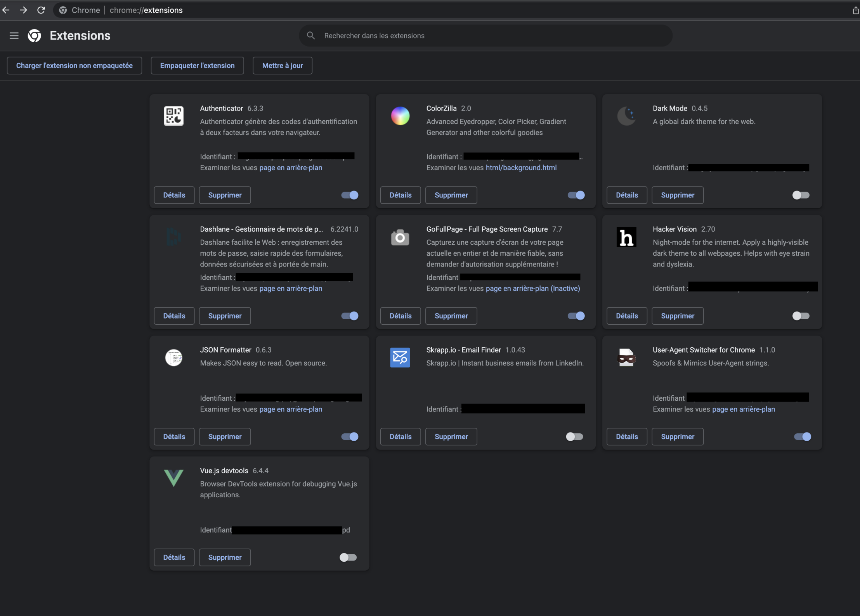Open Détails for Vue.js devtools
This screenshot has height=616, width=860.
[174, 557]
